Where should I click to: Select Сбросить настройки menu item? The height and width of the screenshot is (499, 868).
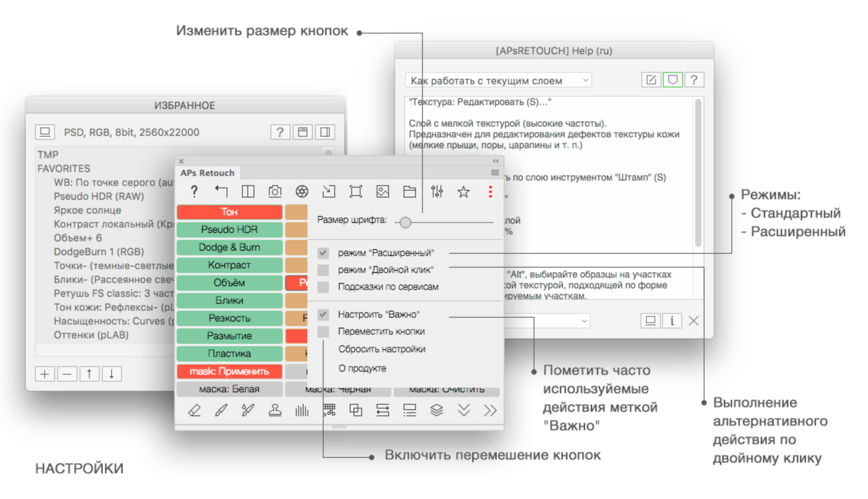click(x=382, y=349)
